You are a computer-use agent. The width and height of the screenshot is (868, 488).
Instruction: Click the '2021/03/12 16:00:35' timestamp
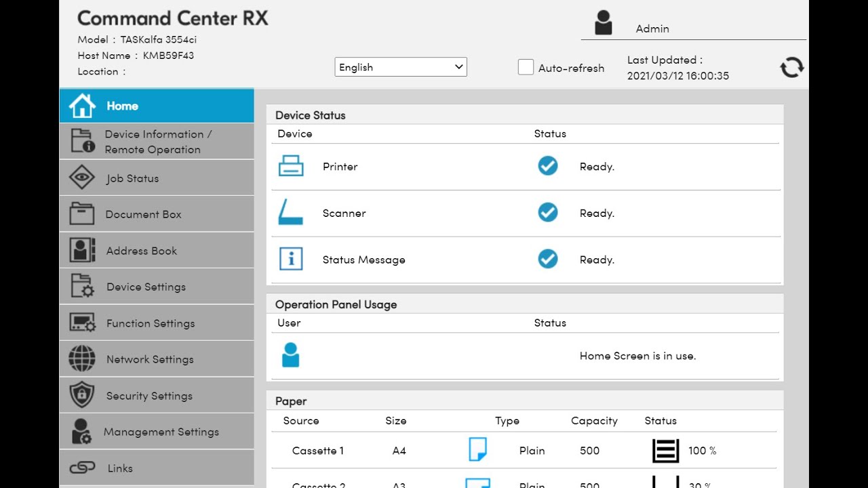(x=678, y=76)
